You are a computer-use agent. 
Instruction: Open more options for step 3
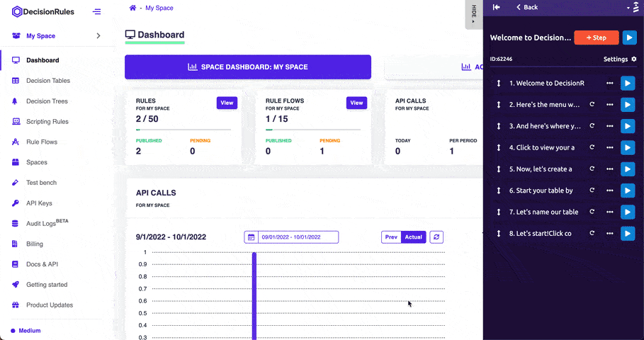(609, 126)
